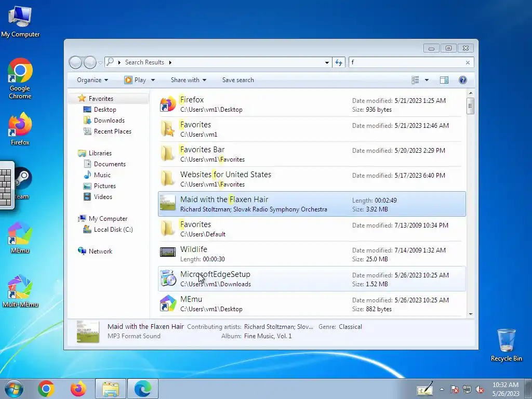Click Contributing artists value in details pane
Screen dimensions: 532x399
pyautogui.click(x=278, y=327)
